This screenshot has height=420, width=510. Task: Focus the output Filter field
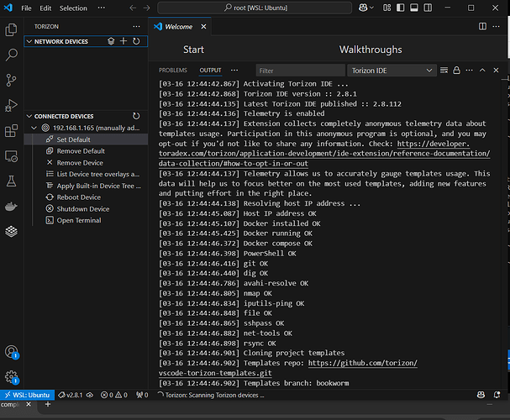(300, 71)
